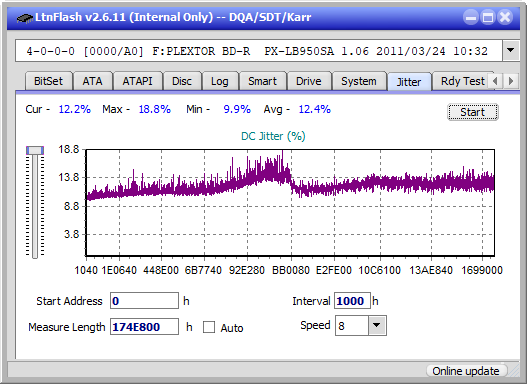
Task: Open the ATAPI tab
Action: (137, 81)
